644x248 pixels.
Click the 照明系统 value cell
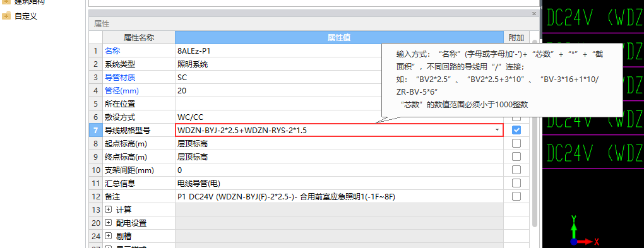278,64
